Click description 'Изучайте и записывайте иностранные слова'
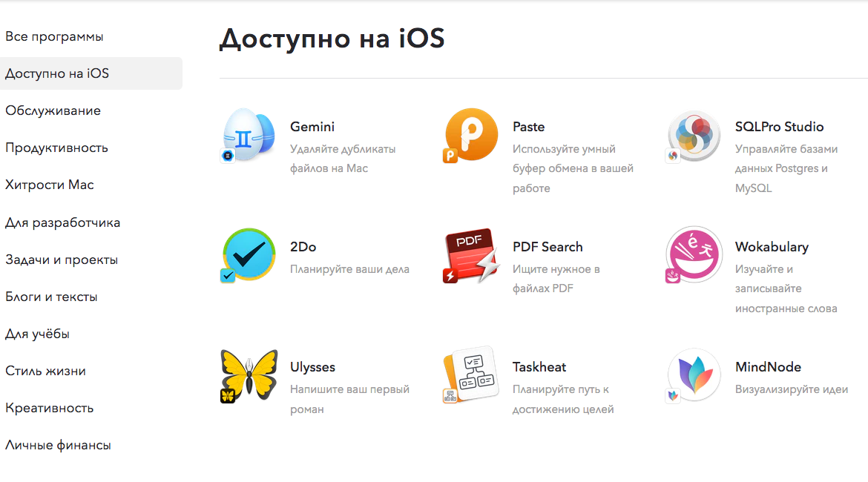Viewport: 868px width, 482px height. coord(786,289)
